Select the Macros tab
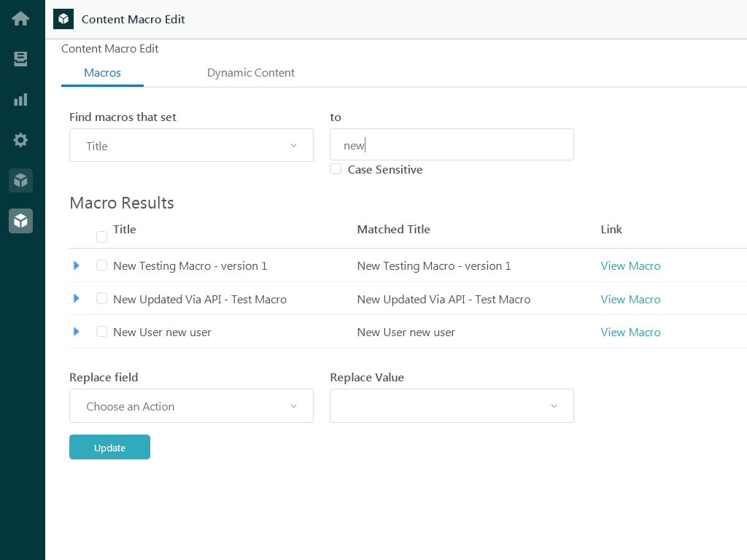 click(102, 72)
